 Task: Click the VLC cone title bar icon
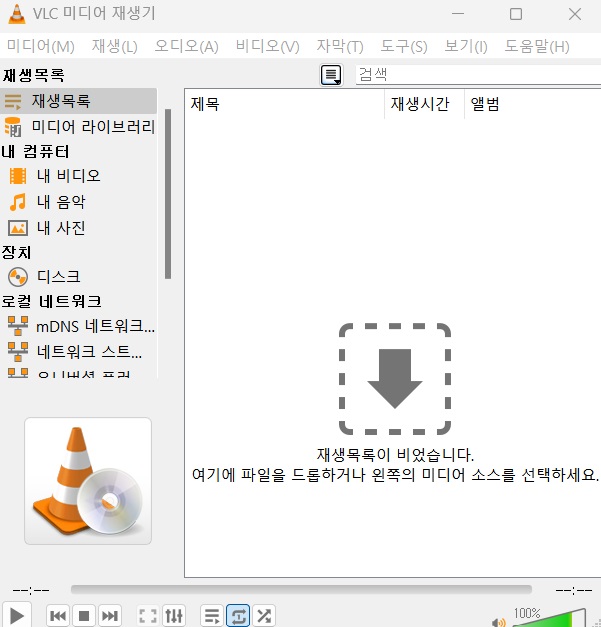(17, 14)
